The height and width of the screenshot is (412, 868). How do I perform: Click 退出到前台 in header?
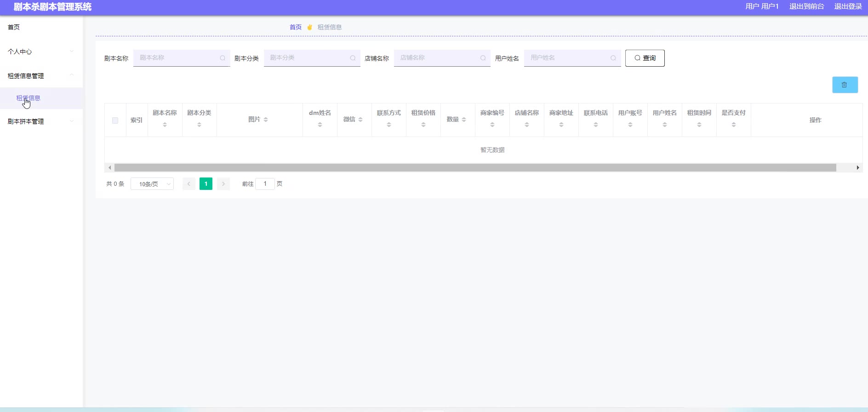pos(807,6)
